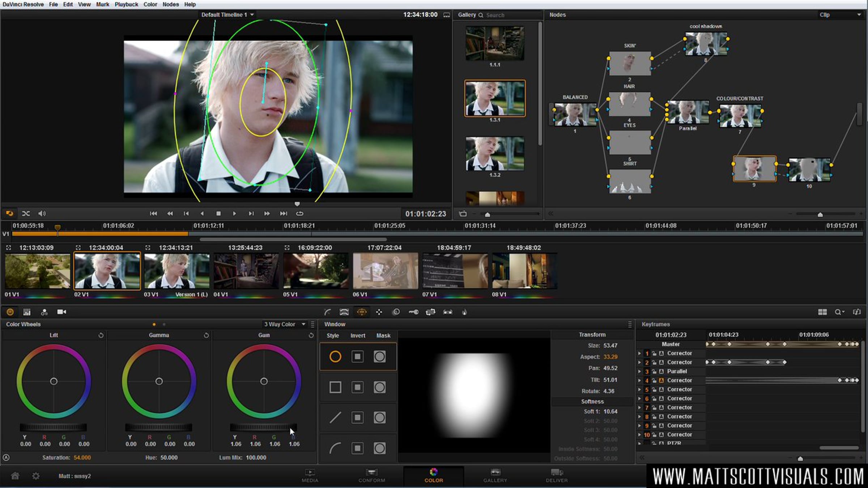The image size is (868, 488).
Task: Open the Key palette icon
Action: [x=413, y=312]
